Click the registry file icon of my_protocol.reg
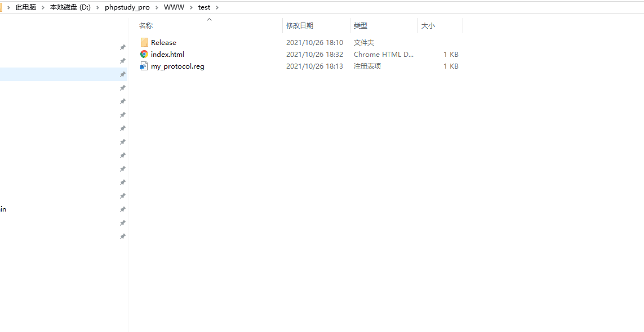 click(144, 66)
